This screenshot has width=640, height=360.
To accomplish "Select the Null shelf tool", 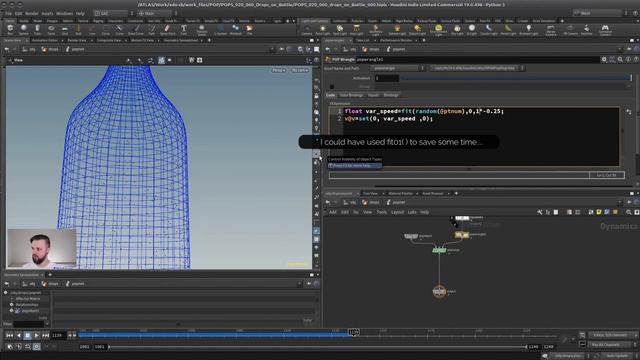I will 78,29.
